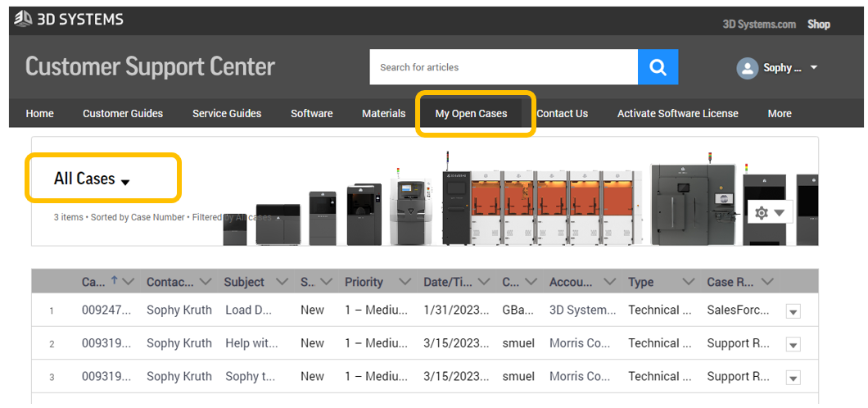Viewport: 868px width, 408px height.
Task: Open Morris Co... account link in row 2
Action: click(x=580, y=343)
